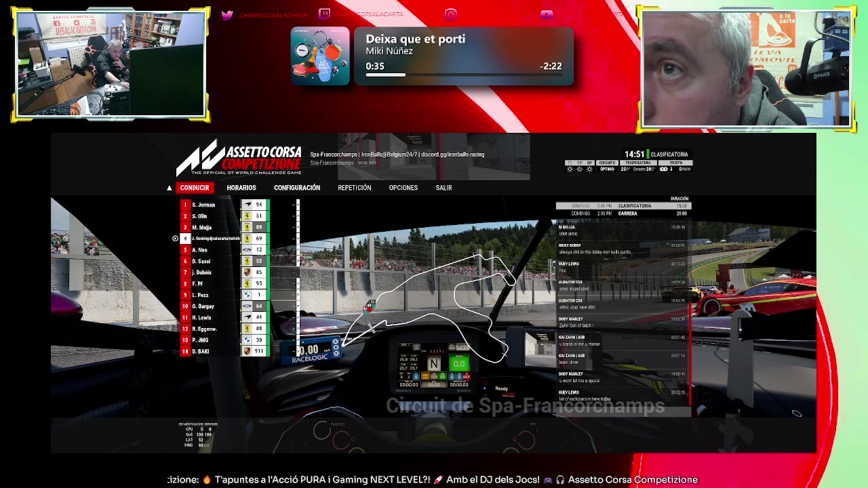Select driver S. Jerman in the standings
Viewport: 868px width, 488px height.
click(x=203, y=205)
